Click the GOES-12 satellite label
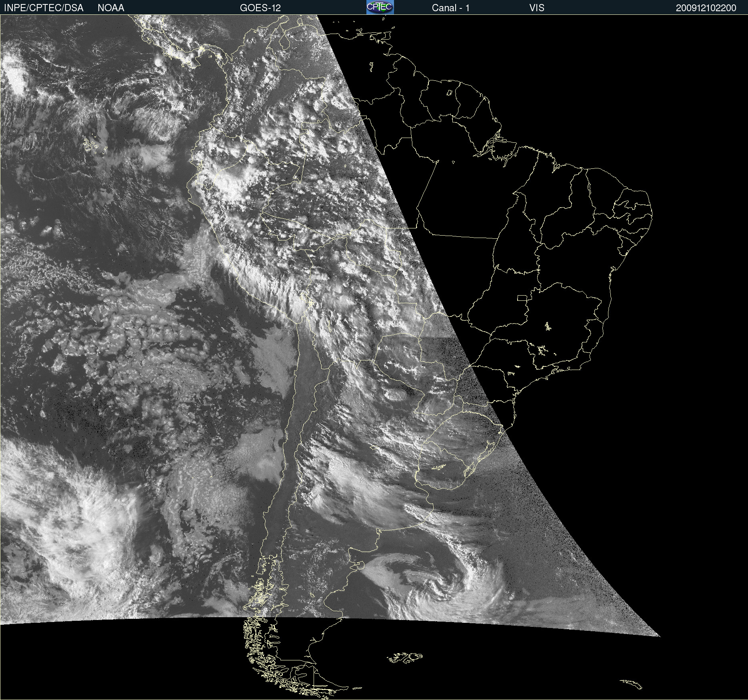 click(x=260, y=8)
